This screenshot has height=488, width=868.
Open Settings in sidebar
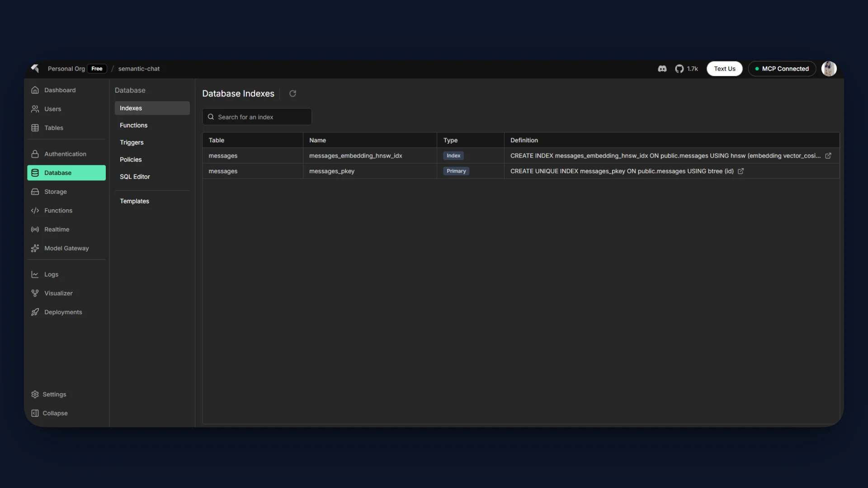pyautogui.click(x=54, y=394)
